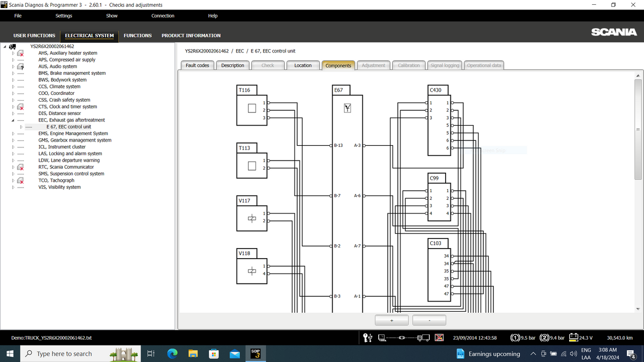Click the C99 connector label
The width and height of the screenshot is (644, 362).
[x=436, y=178]
